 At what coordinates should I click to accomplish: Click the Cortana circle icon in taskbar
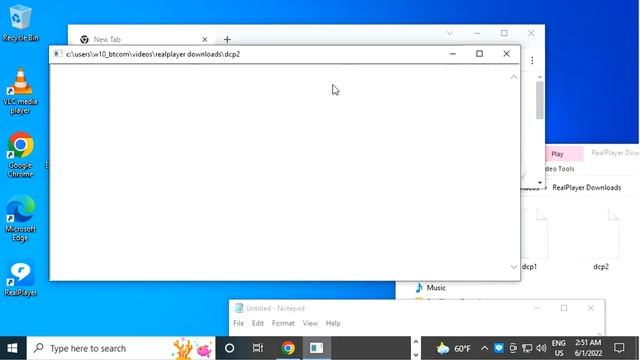pyautogui.click(x=230, y=348)
